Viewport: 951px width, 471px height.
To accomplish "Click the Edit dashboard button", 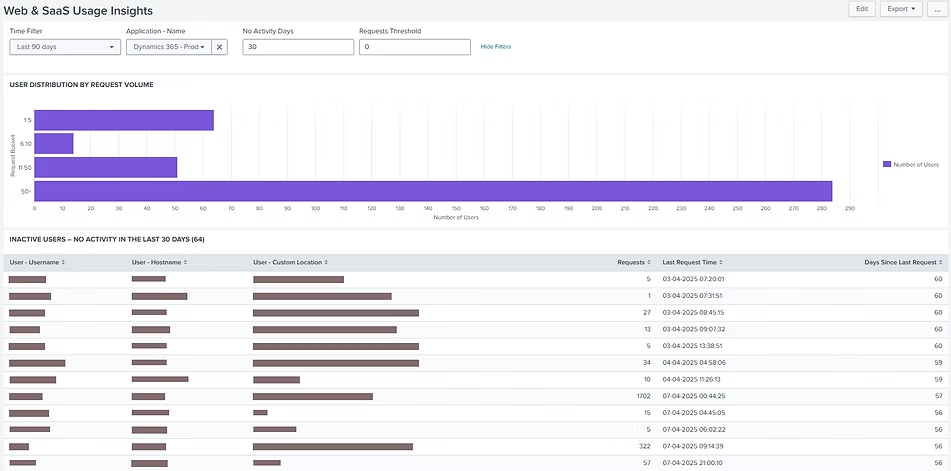I will point(861,9).
